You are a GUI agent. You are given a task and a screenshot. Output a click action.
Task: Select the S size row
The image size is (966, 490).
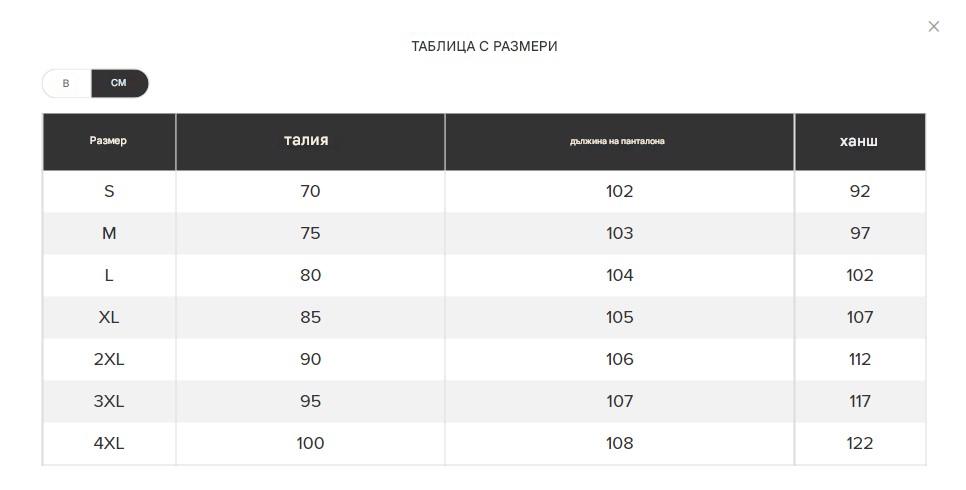[x=109, y=191]
